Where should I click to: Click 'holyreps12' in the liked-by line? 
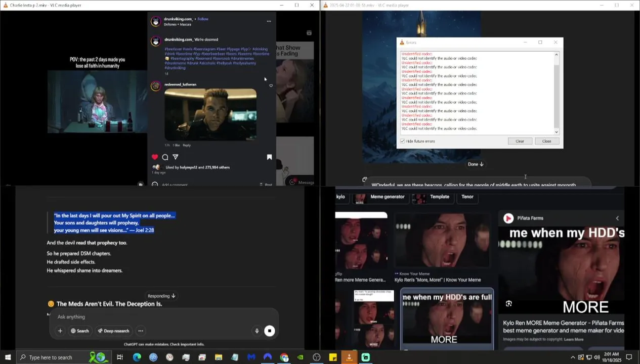coord(188,167)
